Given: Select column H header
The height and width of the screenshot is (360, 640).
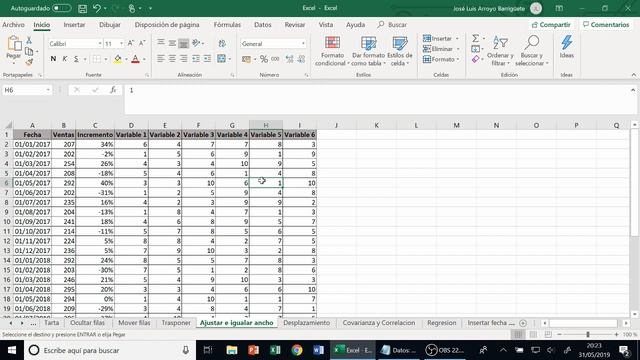Looking at the screenshot, I should click(x=266, y=125).
